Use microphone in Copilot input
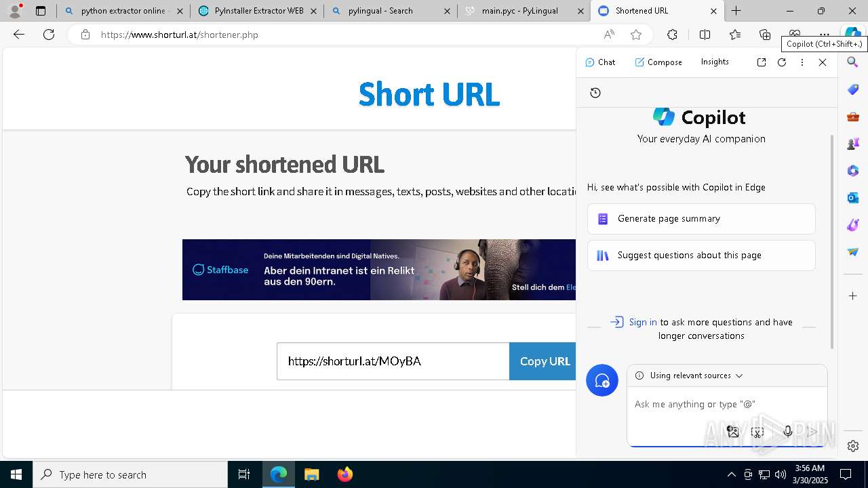The height and width of the screenshot is (488, 868). [x=787, y=431]
